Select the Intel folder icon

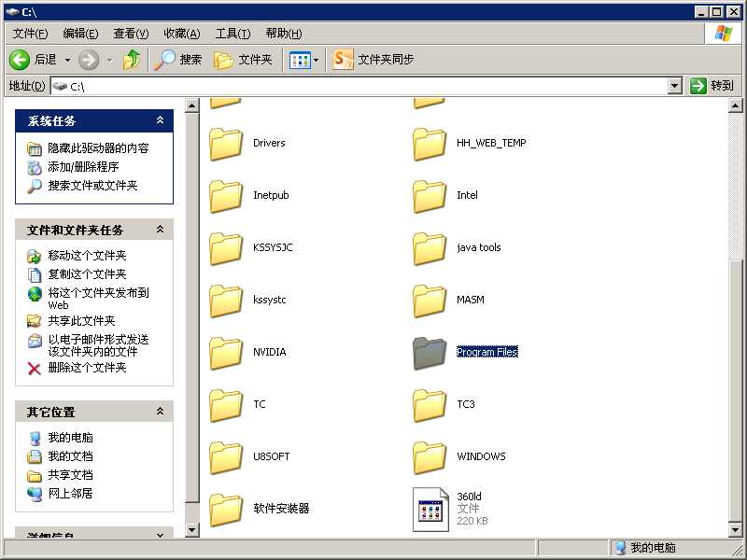point(430,196)
